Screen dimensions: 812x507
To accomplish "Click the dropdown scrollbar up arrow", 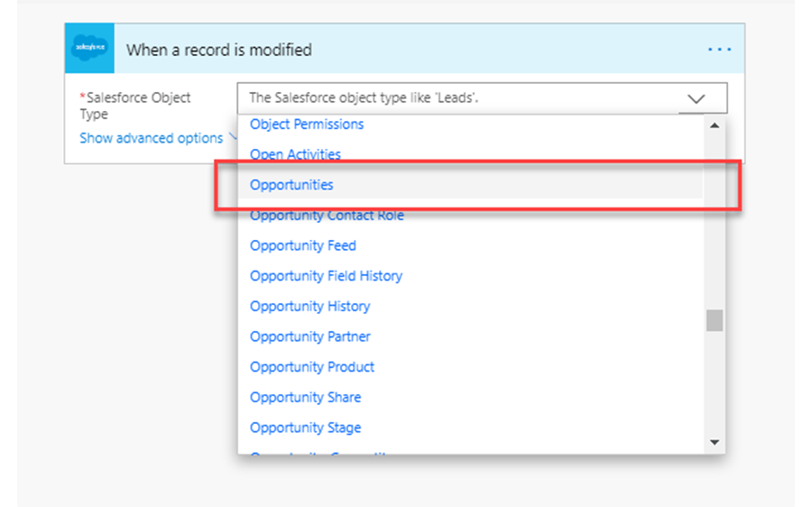I will 715,125.
